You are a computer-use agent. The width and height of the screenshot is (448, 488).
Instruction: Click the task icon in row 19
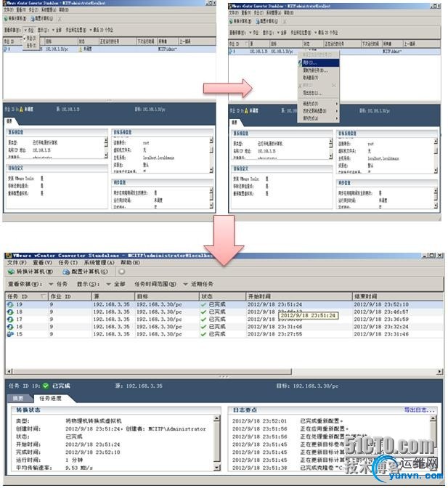10,304
